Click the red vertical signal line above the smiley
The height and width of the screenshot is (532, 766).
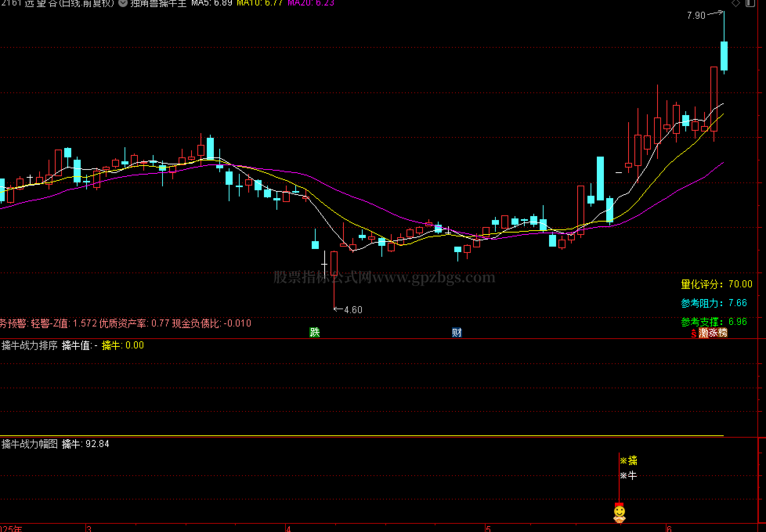(619, 478)
